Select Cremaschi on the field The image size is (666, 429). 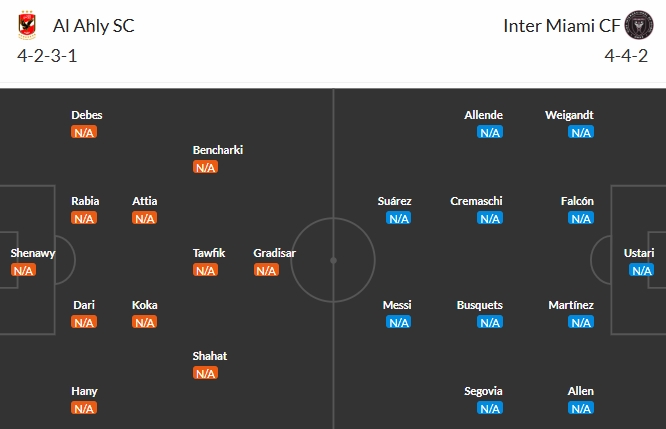(476, 201)
